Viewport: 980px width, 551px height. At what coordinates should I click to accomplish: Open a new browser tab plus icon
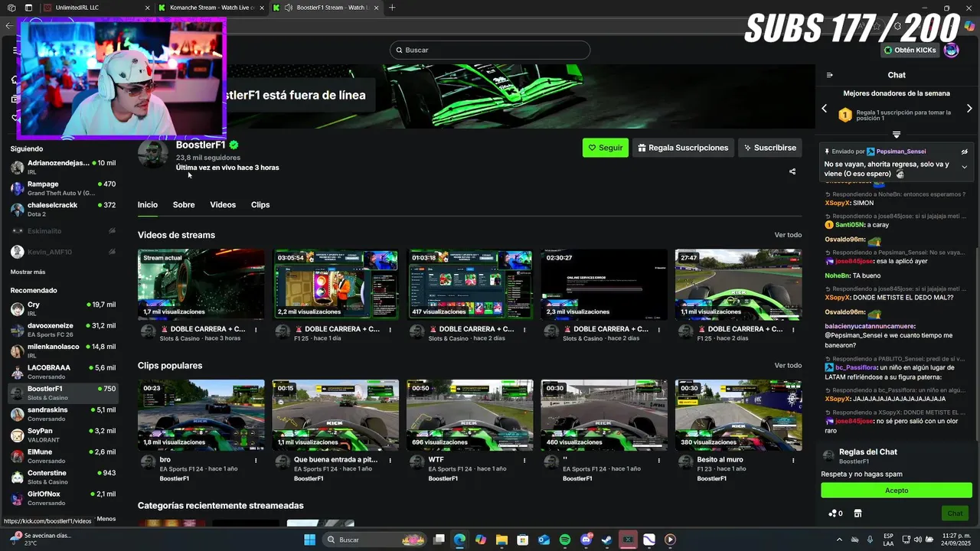coord(392,8)
